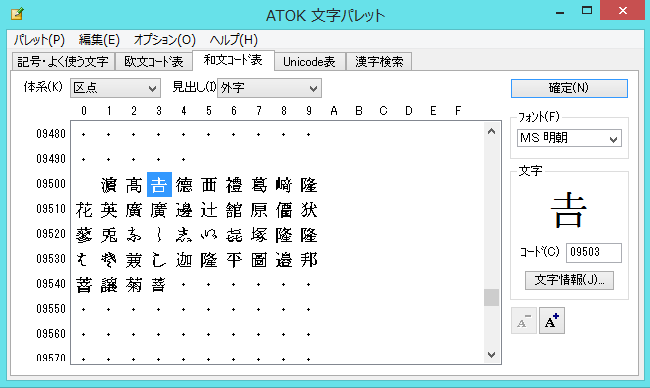
Task: Select the 面 character in row 09500
Action: 209,184
